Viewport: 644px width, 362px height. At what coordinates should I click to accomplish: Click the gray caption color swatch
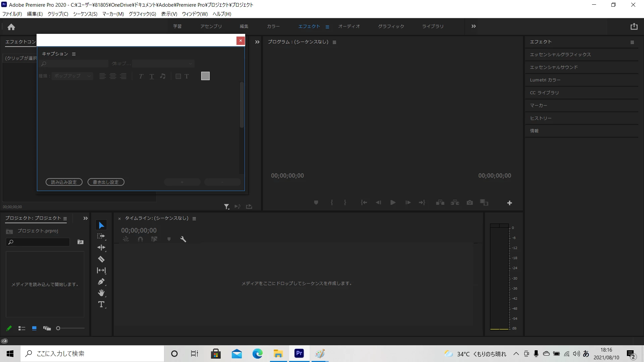tap(205, 76)
